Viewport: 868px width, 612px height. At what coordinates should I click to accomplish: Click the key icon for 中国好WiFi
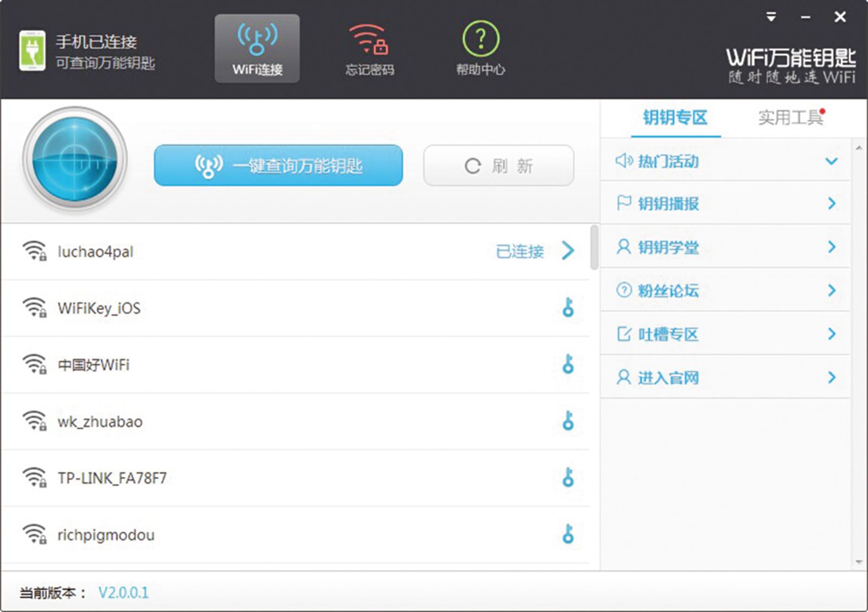click(568, 364)
